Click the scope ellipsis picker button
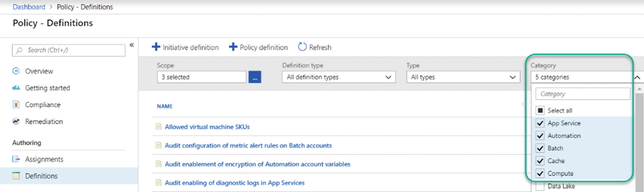 [x=255, y=77]
